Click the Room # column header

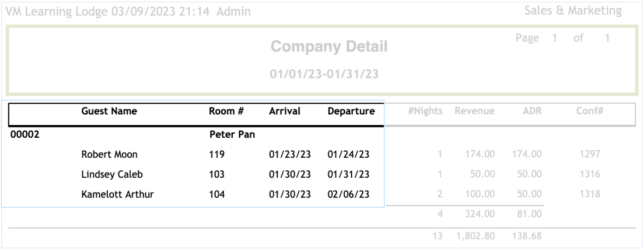click(x=226, y=111)
